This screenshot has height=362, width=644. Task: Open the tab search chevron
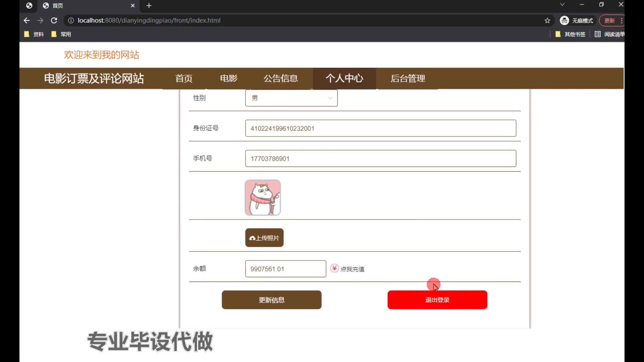tap(562, 5)
